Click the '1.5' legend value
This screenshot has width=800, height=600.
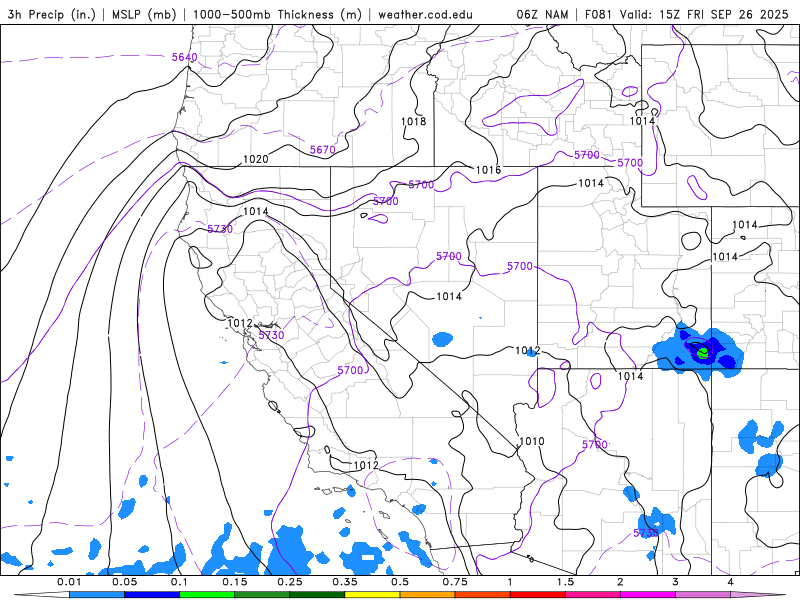(x=565, y=582)
